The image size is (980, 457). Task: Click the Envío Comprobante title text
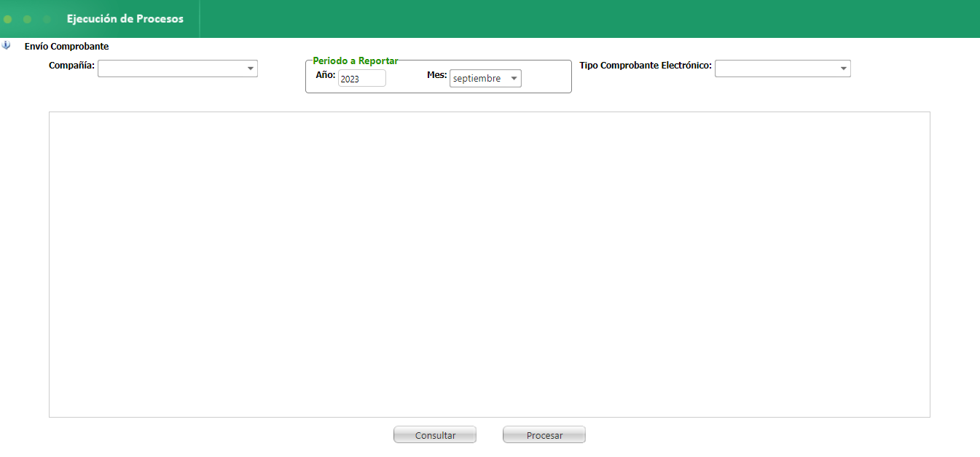(66, 47)
